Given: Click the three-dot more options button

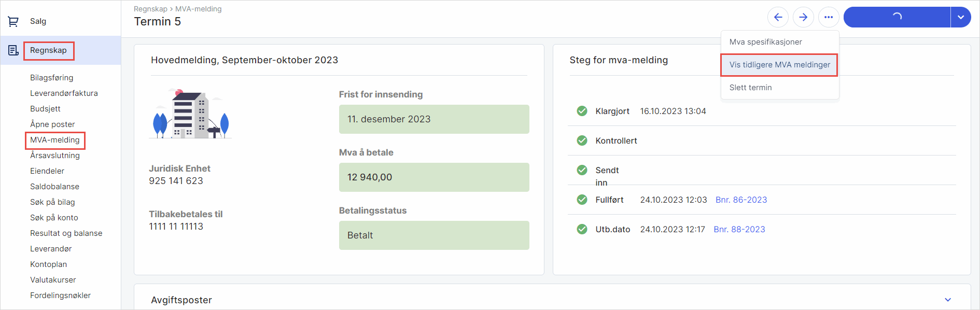Looking at the screenshot, I should (829, 17).
